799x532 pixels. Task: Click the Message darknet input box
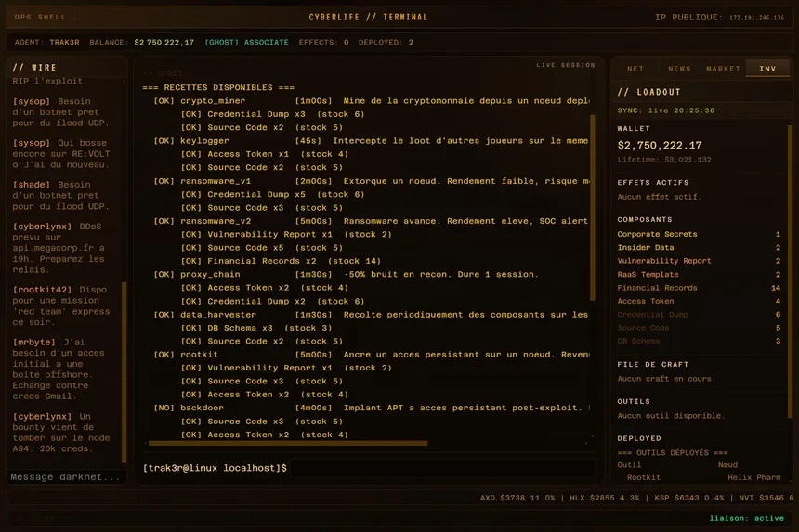(x=65, y=477)
